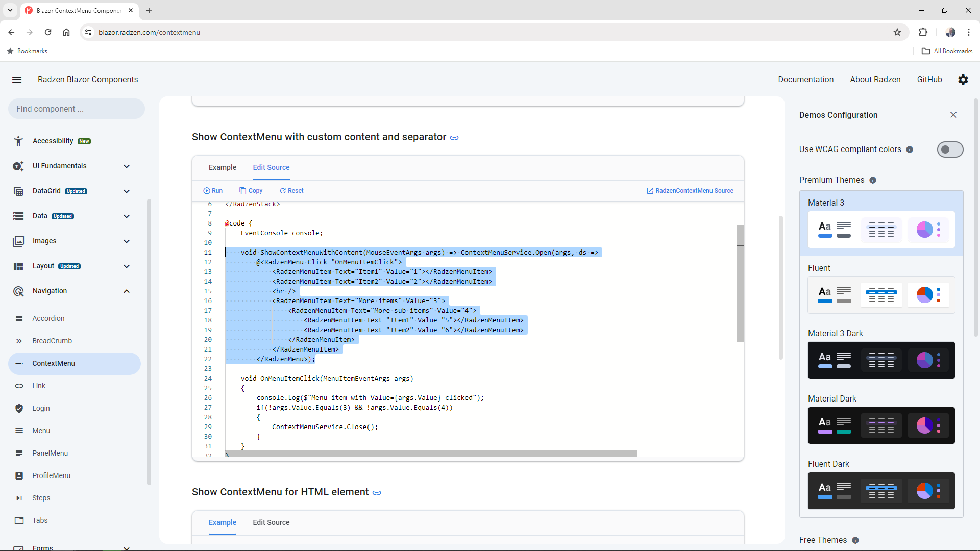This screenshot has width=980, height=551.
Task: Open the All Bookmarks folder
Action: [947, 51]
